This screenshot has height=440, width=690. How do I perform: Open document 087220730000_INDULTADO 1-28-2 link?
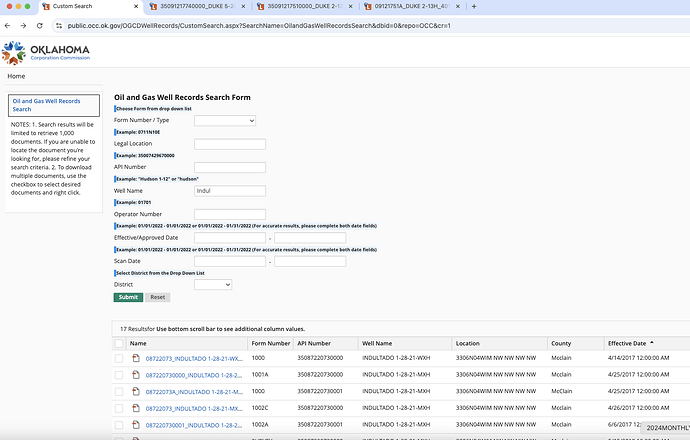194,375
